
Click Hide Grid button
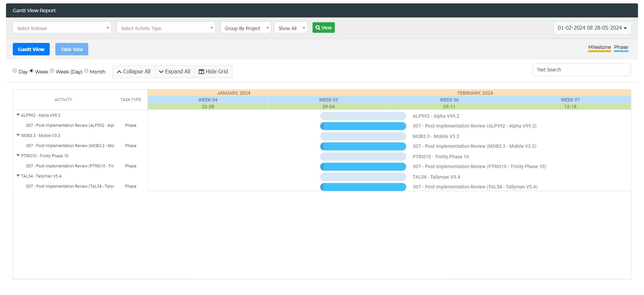(213, 71)
